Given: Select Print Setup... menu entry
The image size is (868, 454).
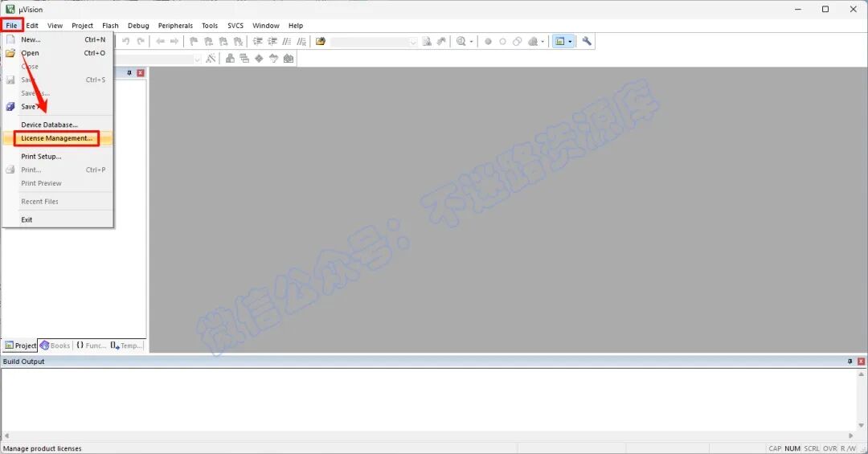Looking at the screenshot, I should [x=58, y=157].
